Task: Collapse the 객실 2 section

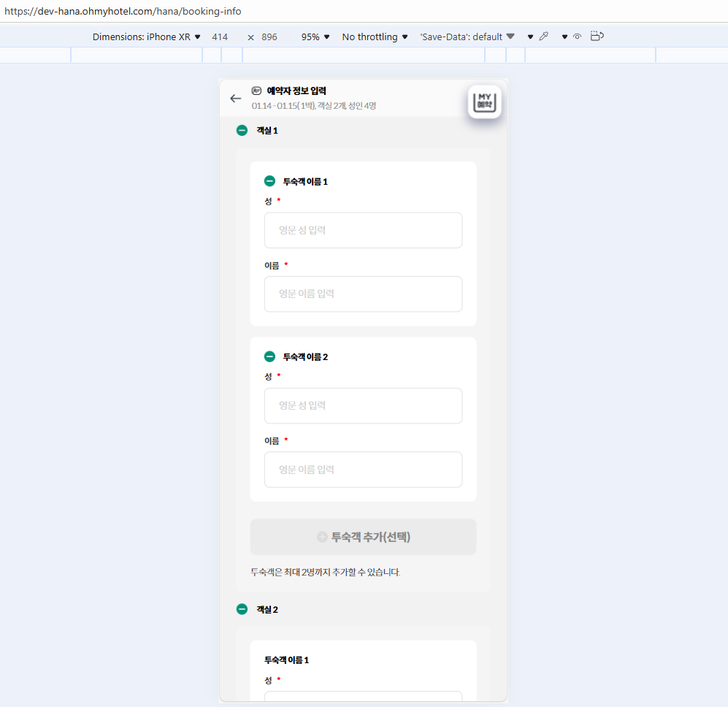Action: [x=242, y=609]
